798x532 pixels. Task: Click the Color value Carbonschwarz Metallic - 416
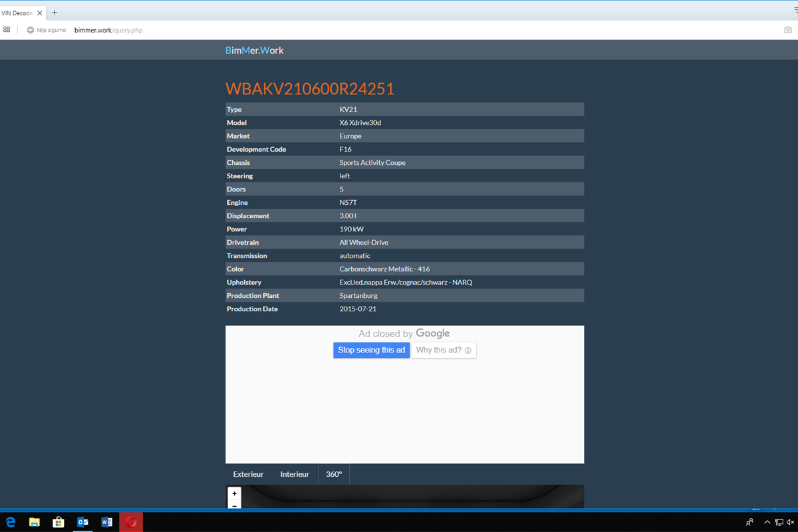[385, 269]
